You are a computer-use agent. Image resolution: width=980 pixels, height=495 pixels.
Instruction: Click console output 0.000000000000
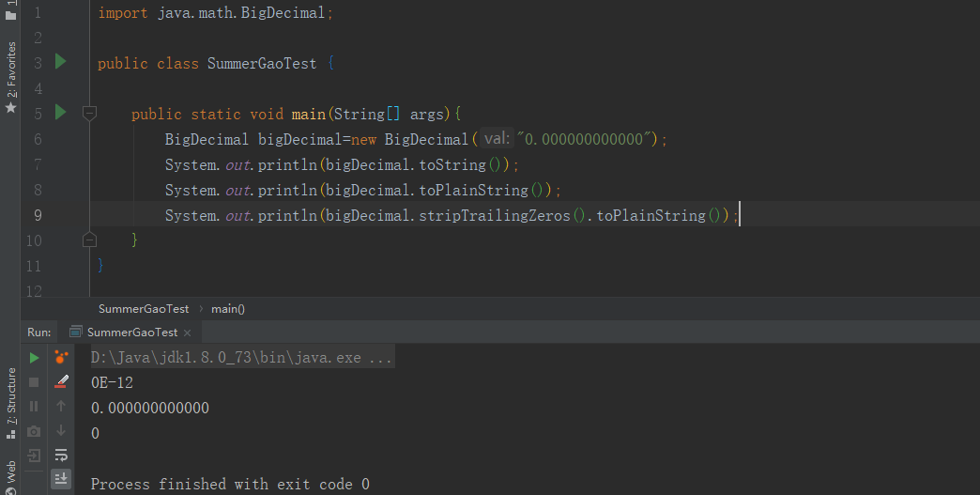(x=150, y=409)
